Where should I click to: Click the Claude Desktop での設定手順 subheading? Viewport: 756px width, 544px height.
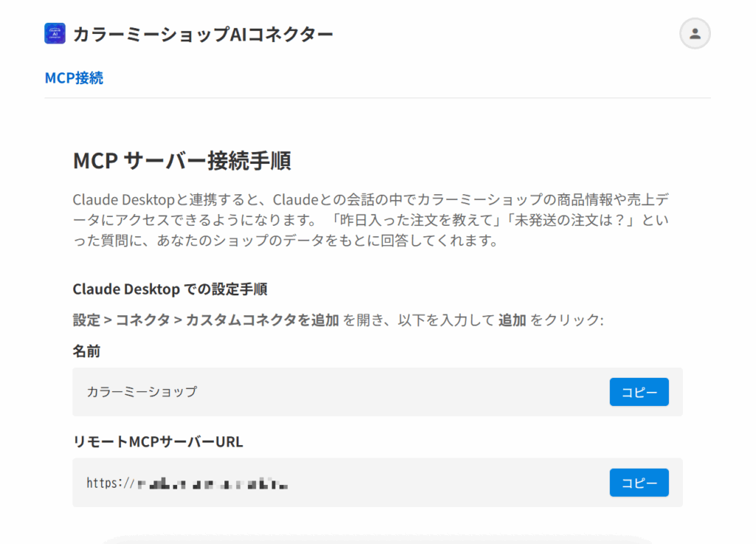pyautogui.click(x=175, y=289)
